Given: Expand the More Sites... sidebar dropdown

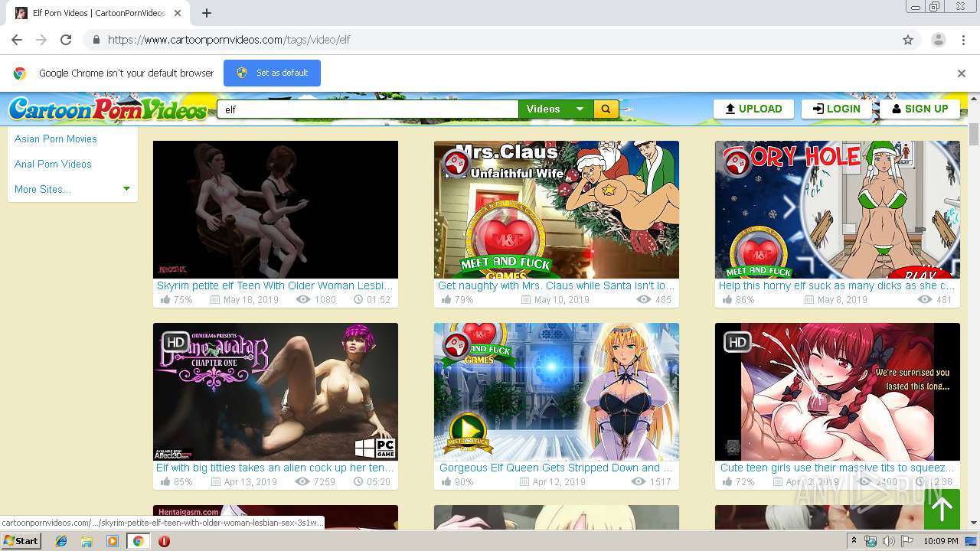Looking at the screenshot, I should (x=72, y=189).
